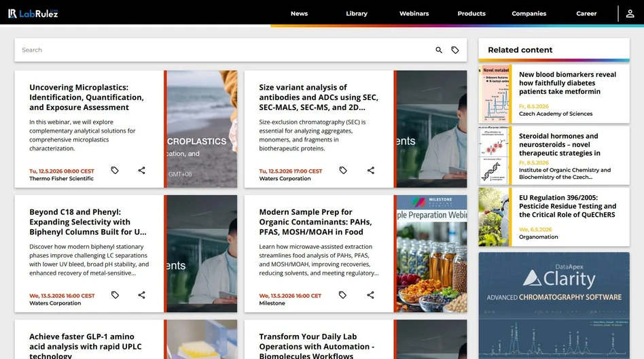
Task: Click 'Organomation' source text
Action: click(539, 237)
